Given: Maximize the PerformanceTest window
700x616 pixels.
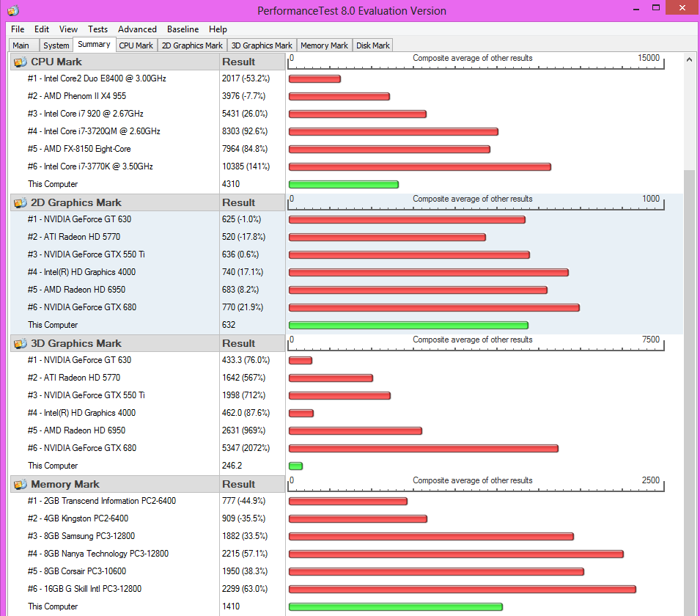Looking at the screenshot, I should pos(656,7).
